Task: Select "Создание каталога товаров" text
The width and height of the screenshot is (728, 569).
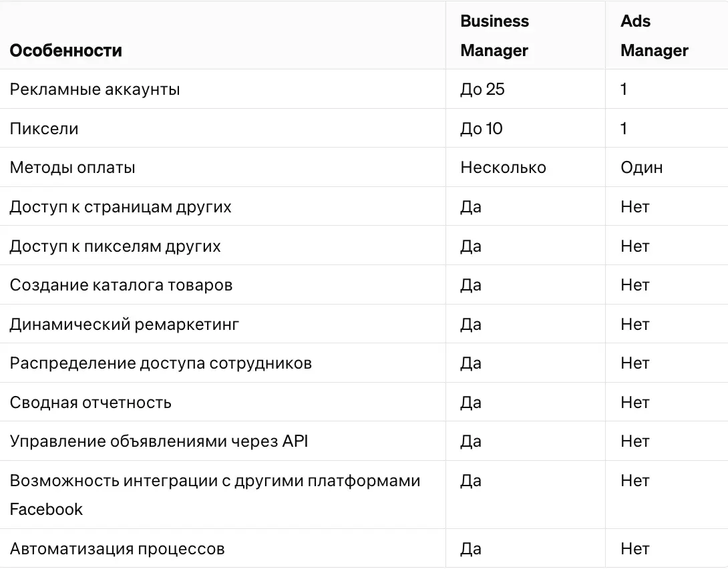Action: (x=121, y=285)
